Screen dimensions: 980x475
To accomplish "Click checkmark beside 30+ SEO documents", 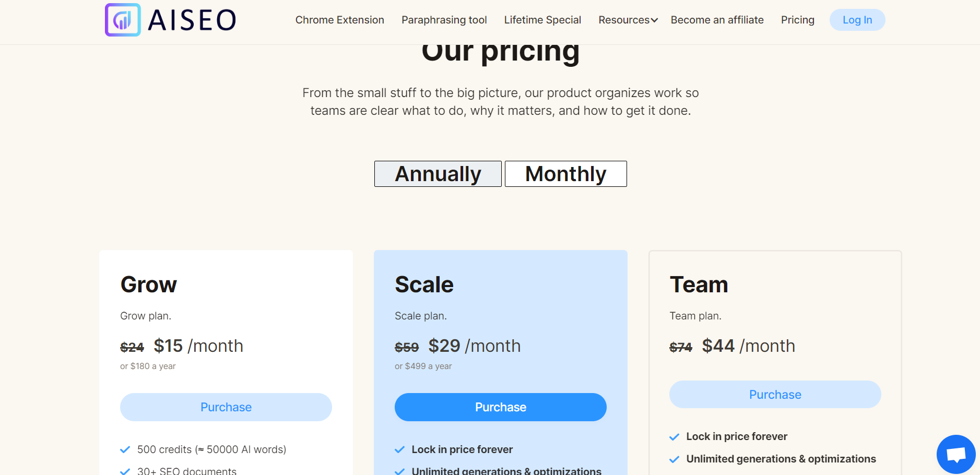I will tap(125, 471).
